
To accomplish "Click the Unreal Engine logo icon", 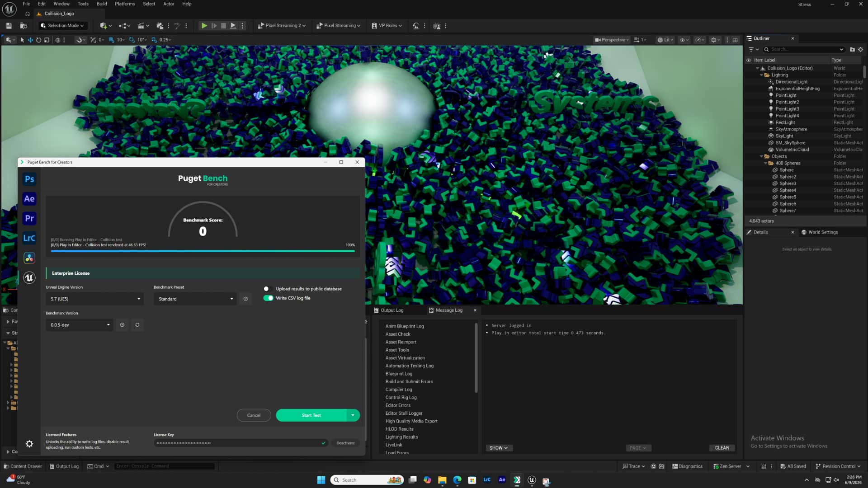I will click(9, 9).
